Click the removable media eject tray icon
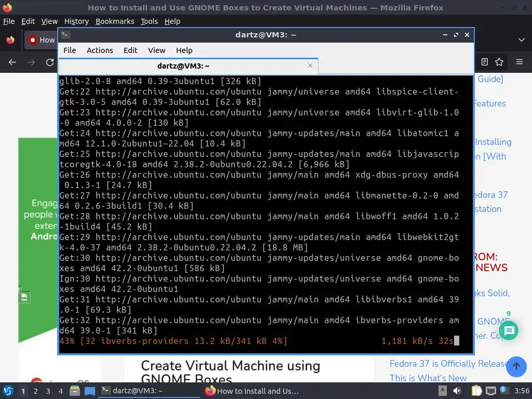The width and height of the screenshot is (532, 399). tap(443, 391)
